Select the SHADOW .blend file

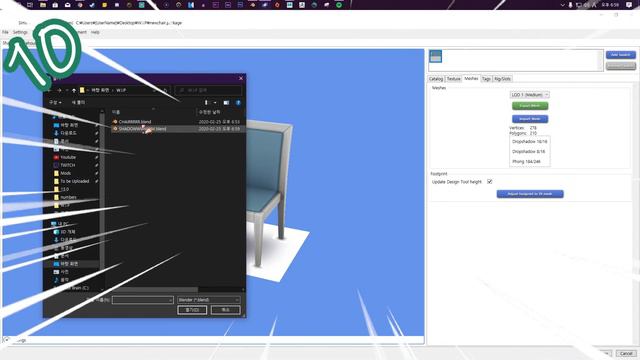pyautogui.click(x=178, y=129)
